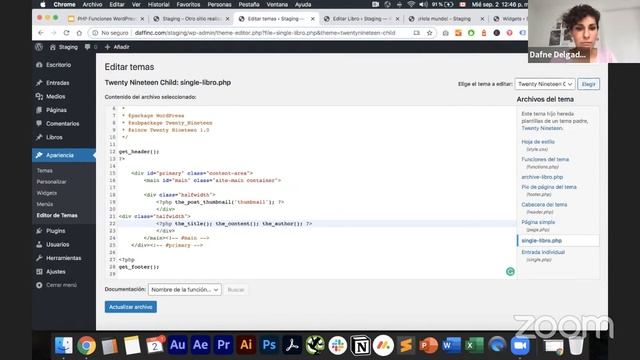This screenshot has height=360, width=640.
Task: Open the Archivo menu in menu bar
Action: (x=92, y=4)
